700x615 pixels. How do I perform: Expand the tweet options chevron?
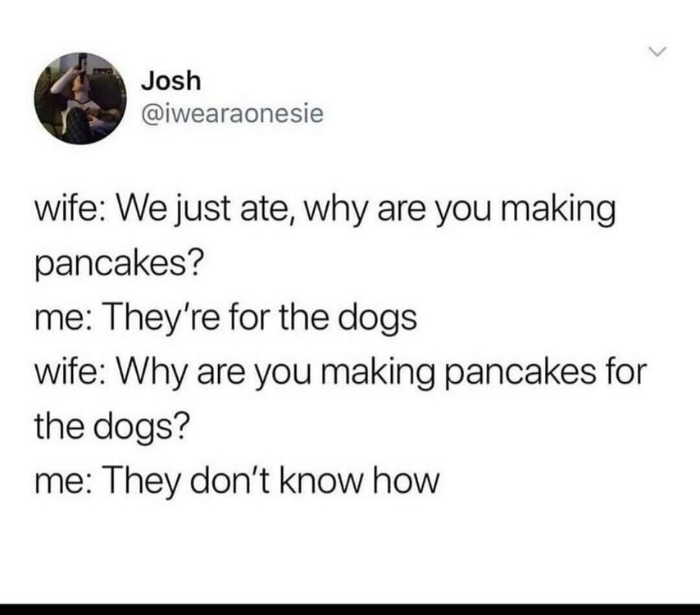coord(657,52)
